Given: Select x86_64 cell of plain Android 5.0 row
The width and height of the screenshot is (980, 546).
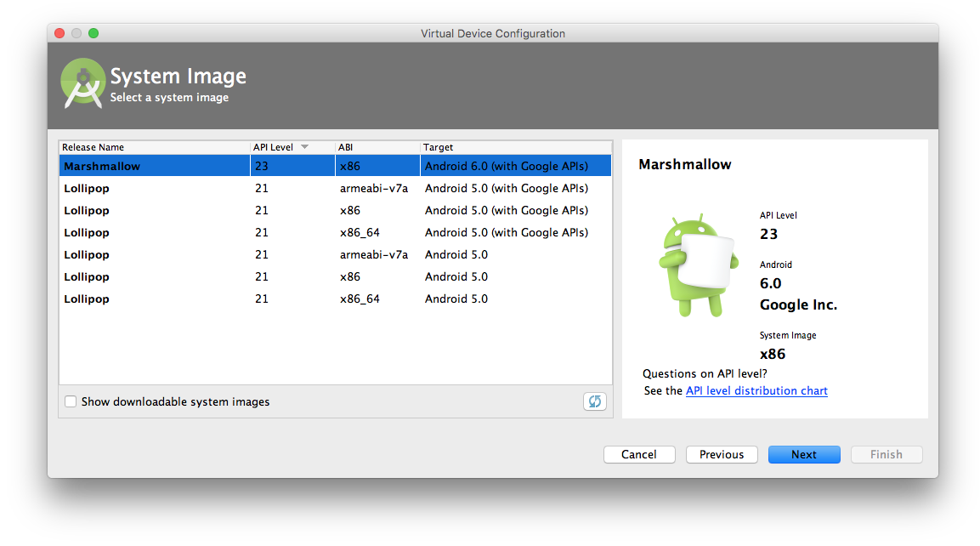Looking at the screenshot, I should pos(377,299).
